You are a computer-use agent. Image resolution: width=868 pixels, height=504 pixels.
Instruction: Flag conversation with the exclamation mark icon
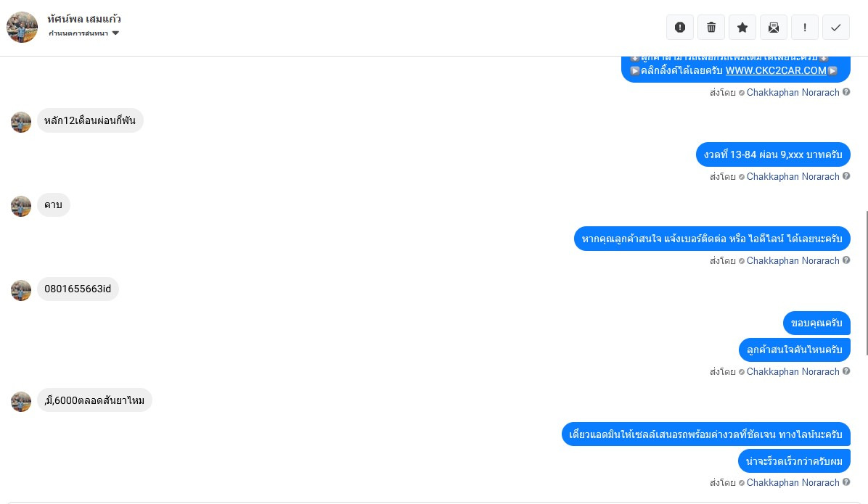[x=805, y=27]
